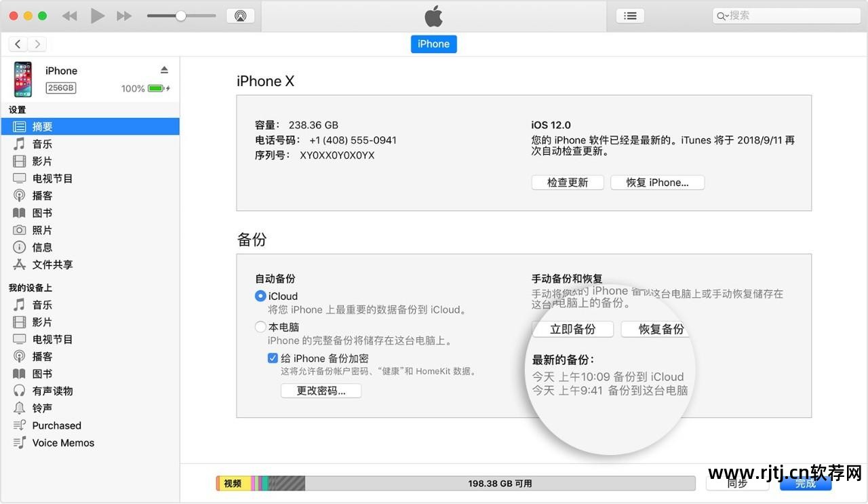The image size is (868, 504).
Task: Open the AirPlay output menu
Action: 240,16
